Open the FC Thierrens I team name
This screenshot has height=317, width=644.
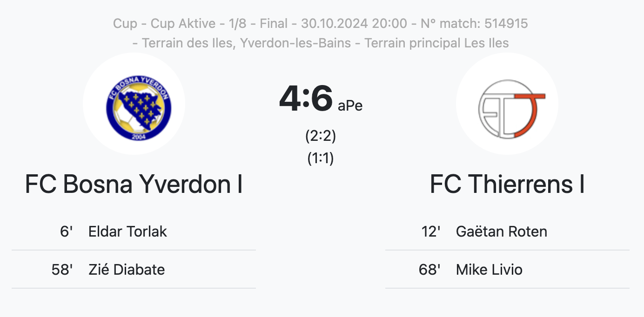tap(507, 184)
